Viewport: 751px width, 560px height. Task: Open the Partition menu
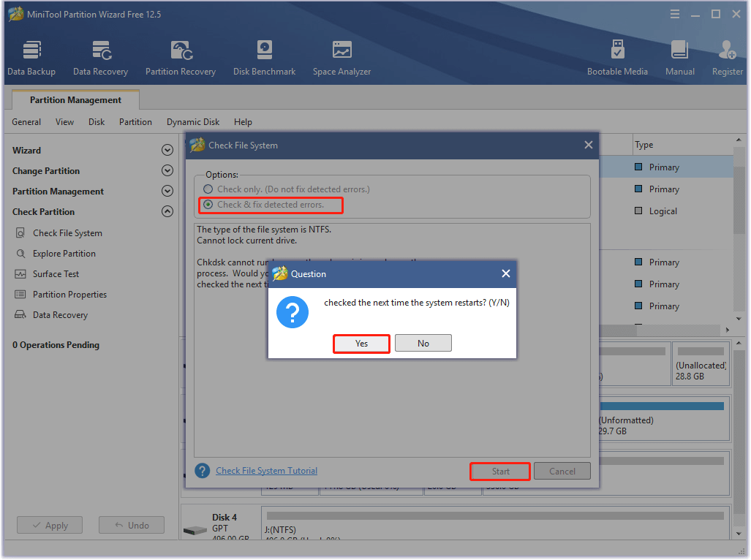click(x=135, y=122)
